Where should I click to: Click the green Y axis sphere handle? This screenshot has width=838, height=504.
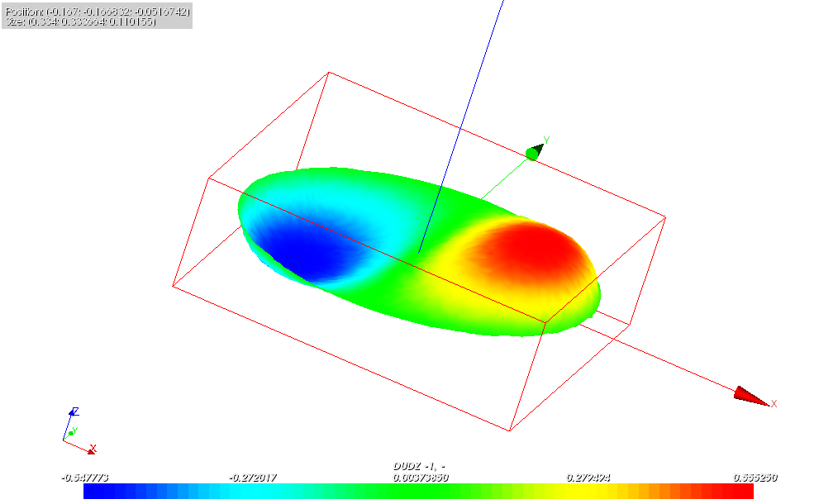(x=532, y=154)
